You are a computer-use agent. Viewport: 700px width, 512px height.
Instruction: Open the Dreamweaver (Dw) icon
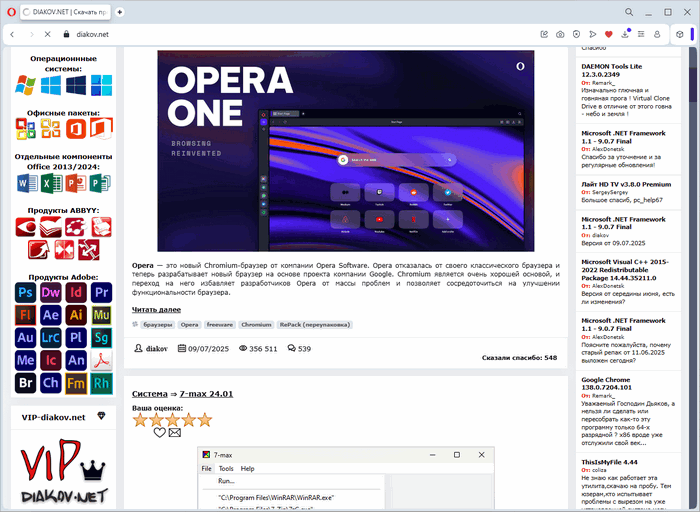51,293
